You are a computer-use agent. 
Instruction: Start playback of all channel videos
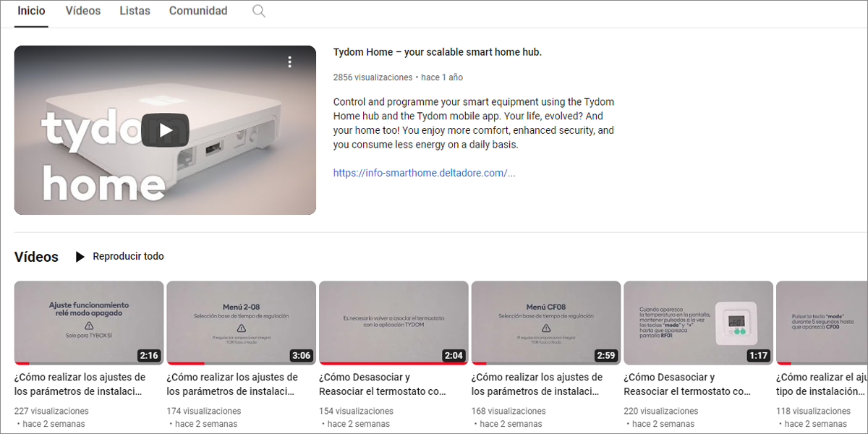(x=128, y=256)
